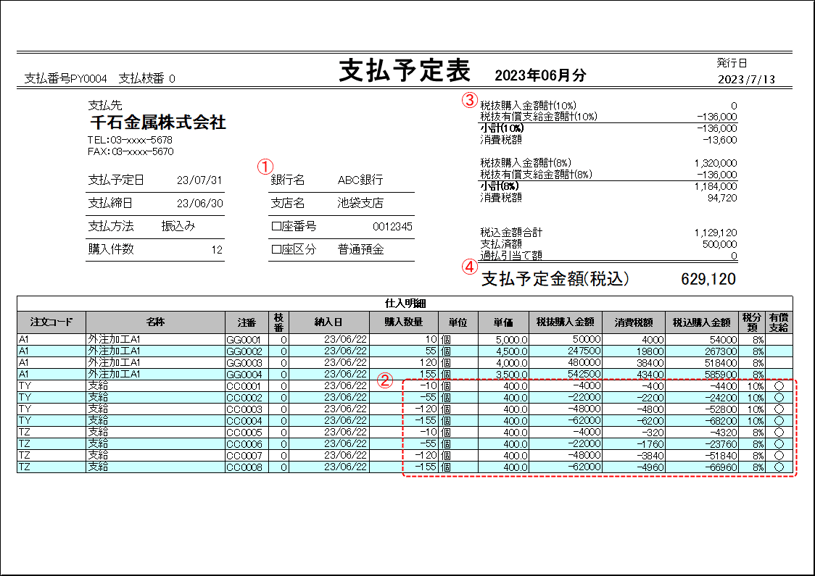This screenshot has height=576, width=815.
Task: Select the FAX:03-xxxx-5670 line
Action: 130,151
